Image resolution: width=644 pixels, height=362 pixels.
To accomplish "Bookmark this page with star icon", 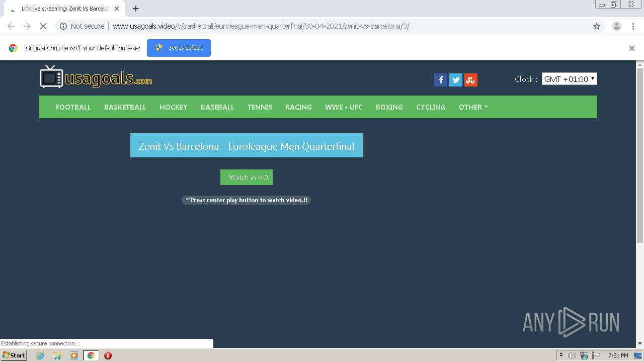I will tap(597, 26).
